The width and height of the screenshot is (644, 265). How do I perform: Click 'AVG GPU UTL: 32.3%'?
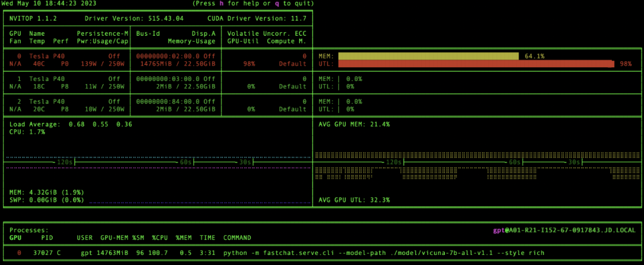[354, 200]
